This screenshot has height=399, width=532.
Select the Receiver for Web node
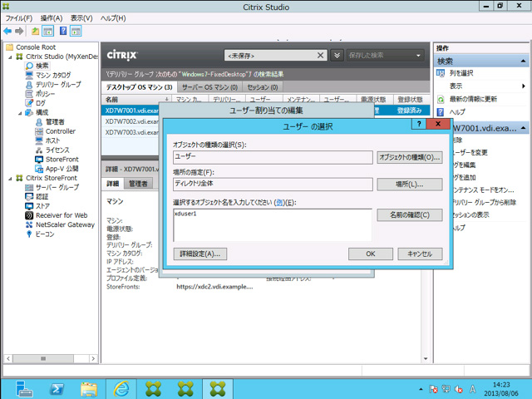[x=62, y=215]
